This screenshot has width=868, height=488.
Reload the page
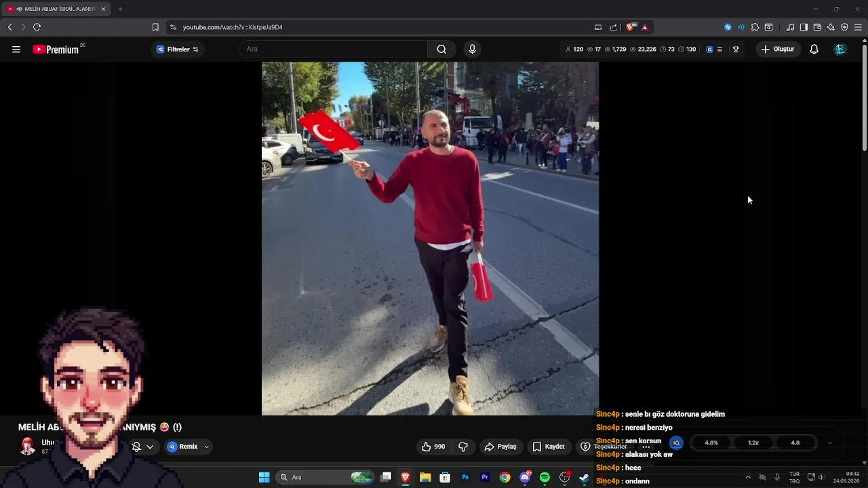pyautogui.click(x=37, y=27)
